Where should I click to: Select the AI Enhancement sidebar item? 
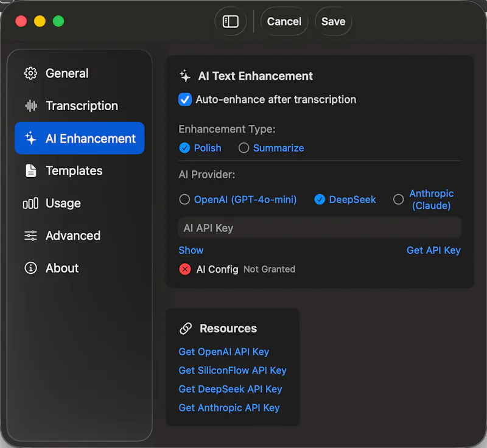click(80, 138)
